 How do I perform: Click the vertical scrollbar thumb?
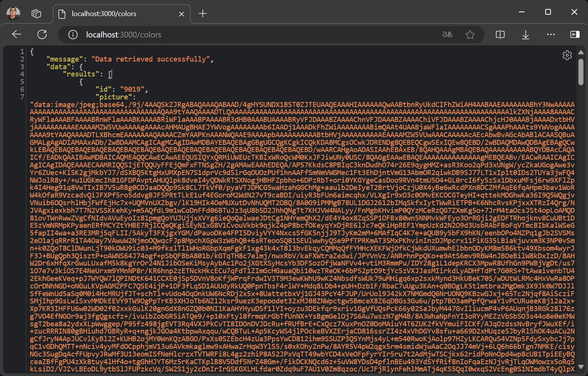point(581,72)
